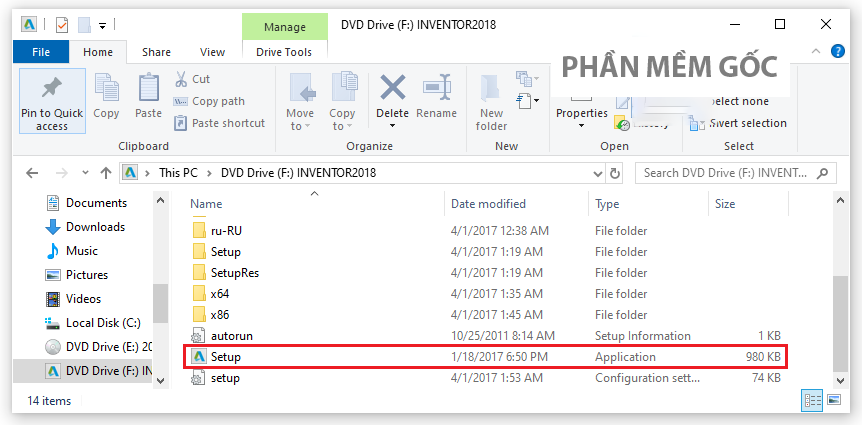This screenshot has width=862, height=425.
Task: Switch to the View tab
Action: click(x=212, y=52)
